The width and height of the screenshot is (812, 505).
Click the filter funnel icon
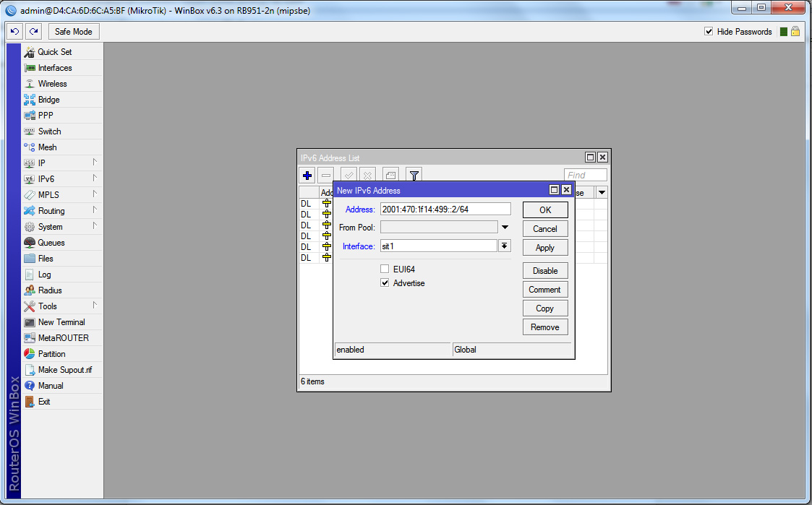pos(414,175)
